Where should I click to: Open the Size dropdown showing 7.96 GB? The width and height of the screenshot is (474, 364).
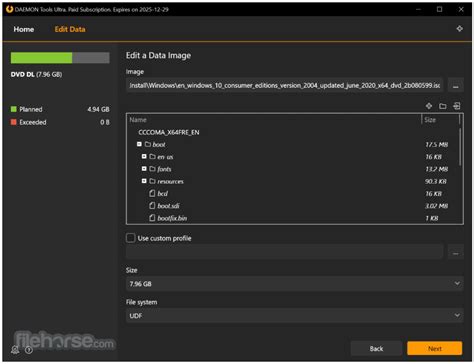click(295, 284)
